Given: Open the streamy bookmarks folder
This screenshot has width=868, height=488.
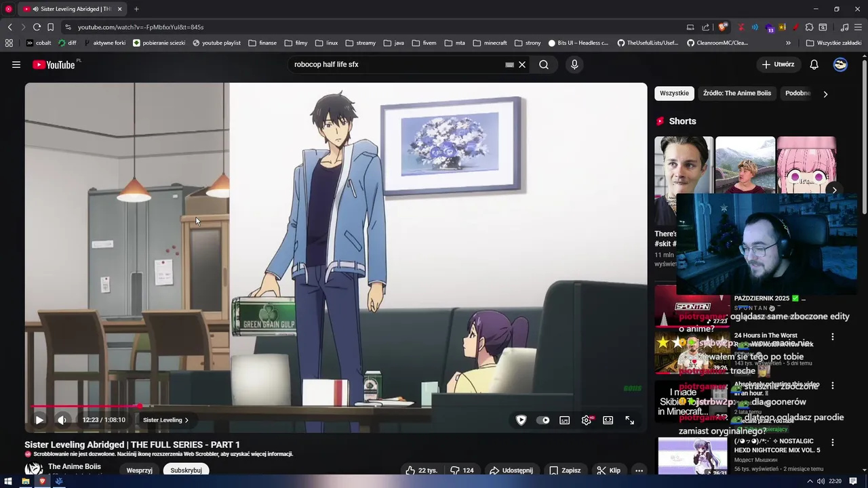Looking at the screenshot, I should pyautogui.click(x=360, y=43).
